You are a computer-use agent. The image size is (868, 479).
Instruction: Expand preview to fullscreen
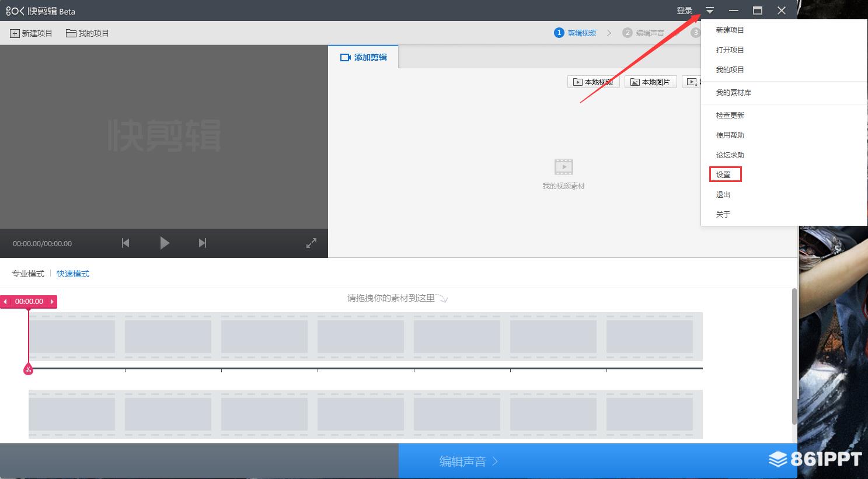tap(311, 243)
